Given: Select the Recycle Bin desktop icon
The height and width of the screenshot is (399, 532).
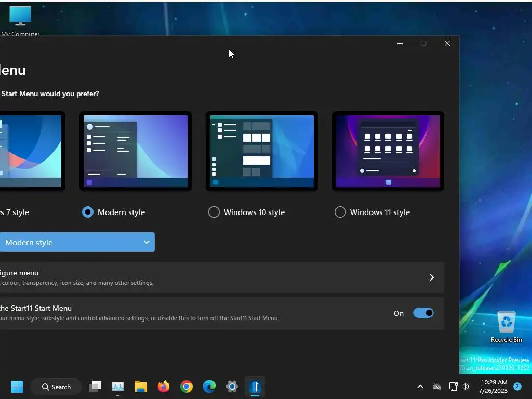Looking at the screenshot, I should coord(506,327).
